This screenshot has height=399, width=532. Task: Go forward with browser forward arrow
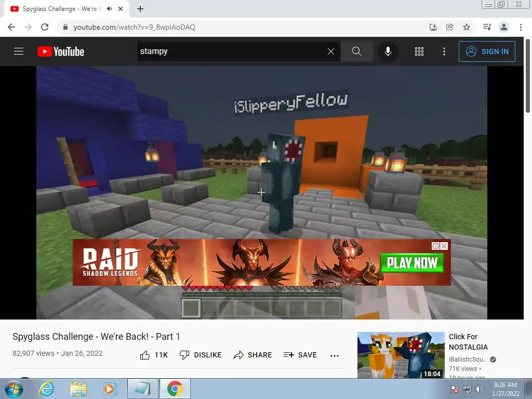28,27
